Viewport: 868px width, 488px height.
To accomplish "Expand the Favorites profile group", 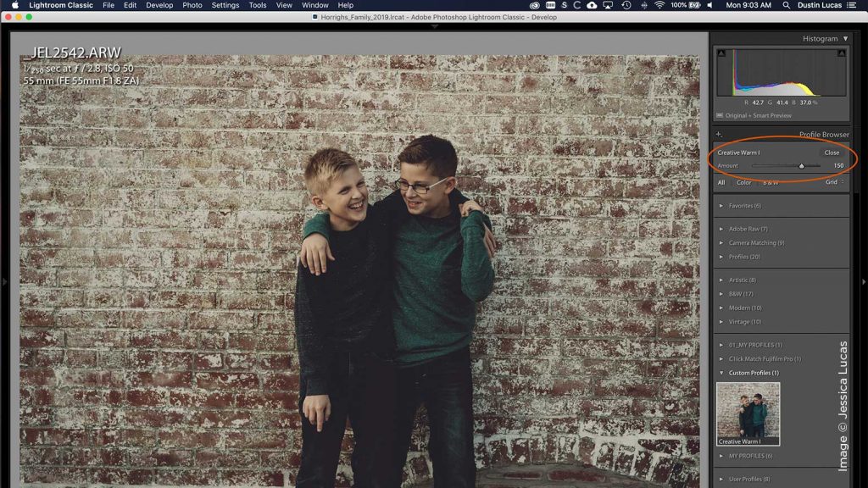I will (746, 205).
